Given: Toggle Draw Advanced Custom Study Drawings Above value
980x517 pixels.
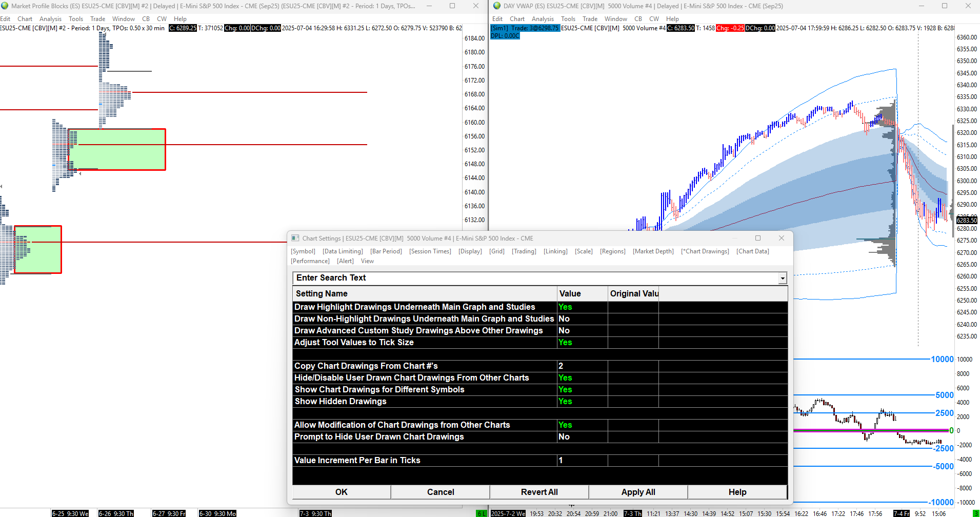Looking at the screenshot, I should coord(583,330).
